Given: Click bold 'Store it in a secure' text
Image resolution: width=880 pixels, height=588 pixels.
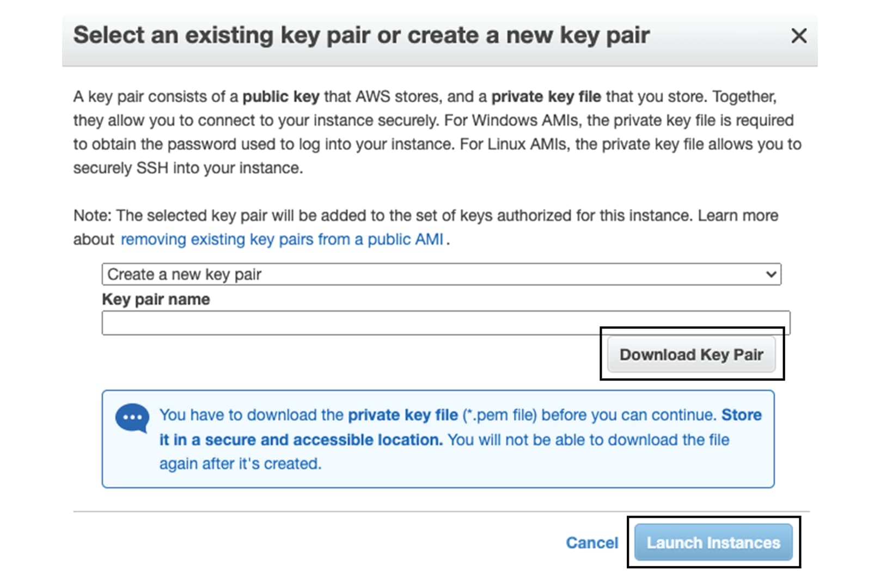Looking at the screenshot, I should click(460, 427).
